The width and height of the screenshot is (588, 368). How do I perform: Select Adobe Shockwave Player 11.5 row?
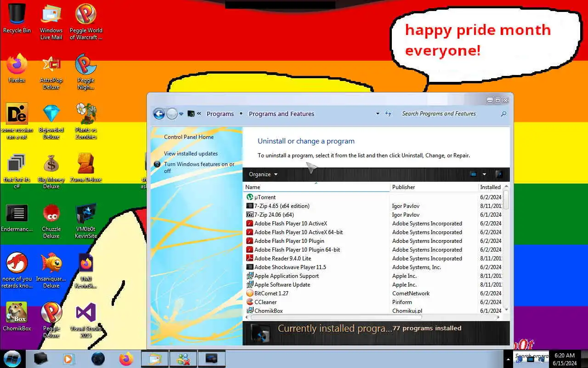[373, 267]
